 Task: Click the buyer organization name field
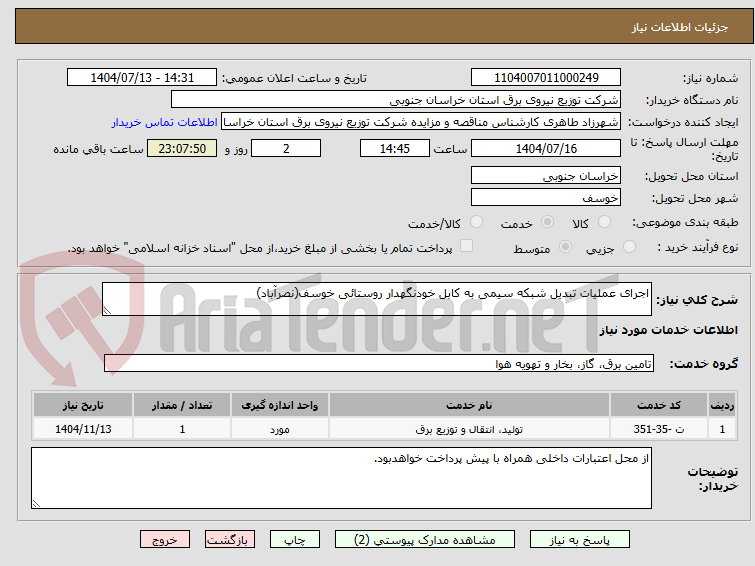tap(396, 100)
